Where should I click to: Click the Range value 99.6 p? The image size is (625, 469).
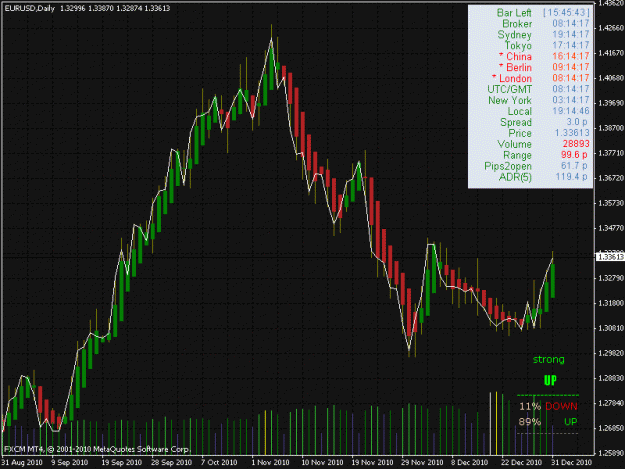pos(574,155)
